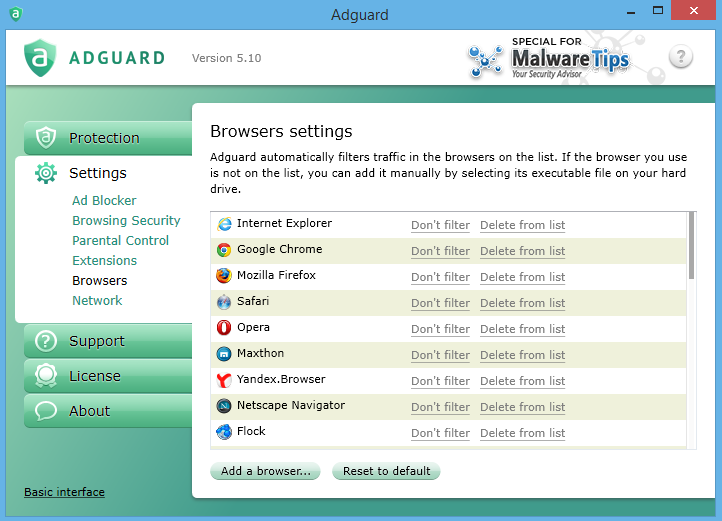The height and width of the screenshot is (521, 722).
Task: Delete Yandex.Browser from list
Action: (523, 381)
